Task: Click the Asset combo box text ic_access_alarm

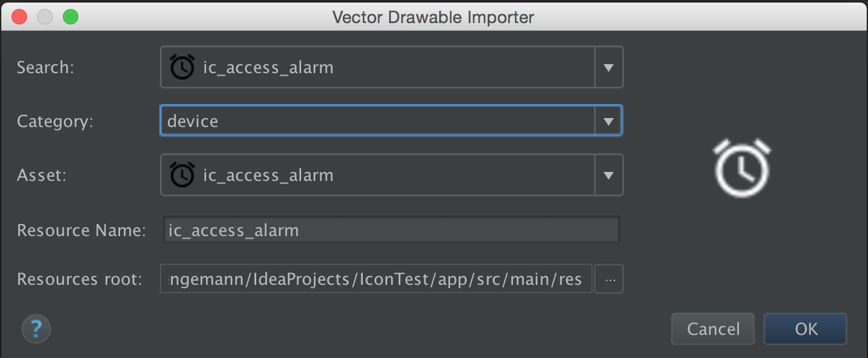Action: [268, 175]
